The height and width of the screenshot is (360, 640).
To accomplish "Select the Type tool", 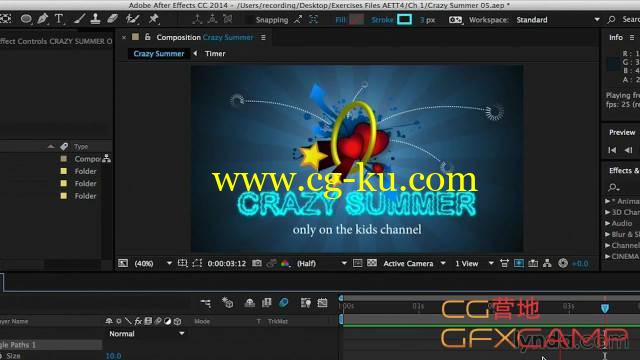I will pyautogui.click(x=59, y=19).
